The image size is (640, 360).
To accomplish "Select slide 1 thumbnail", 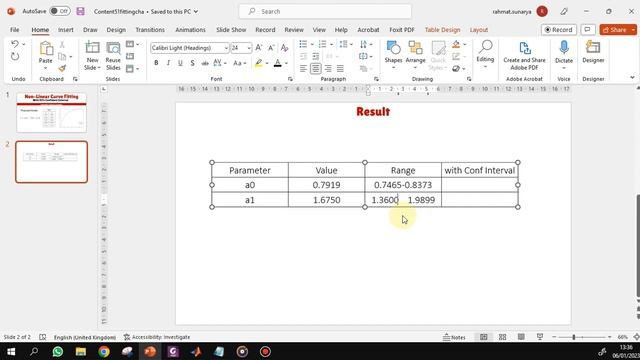I will (x=51, y=112).
